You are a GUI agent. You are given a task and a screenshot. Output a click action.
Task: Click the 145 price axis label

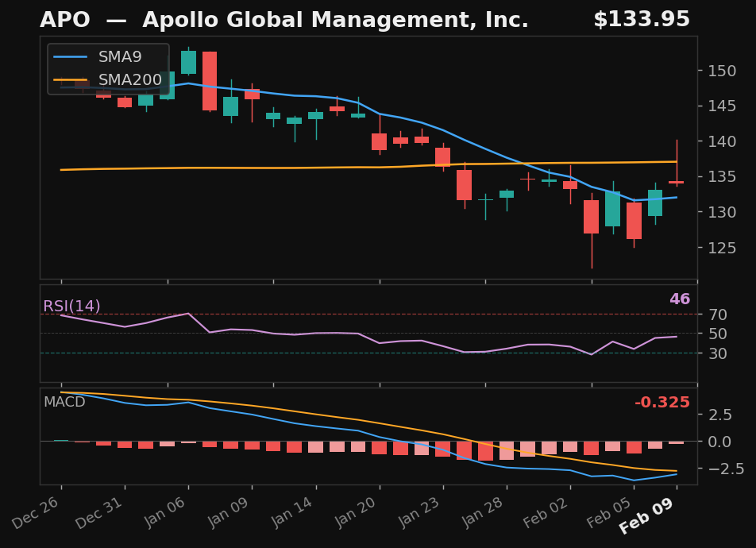click(722, 106)
